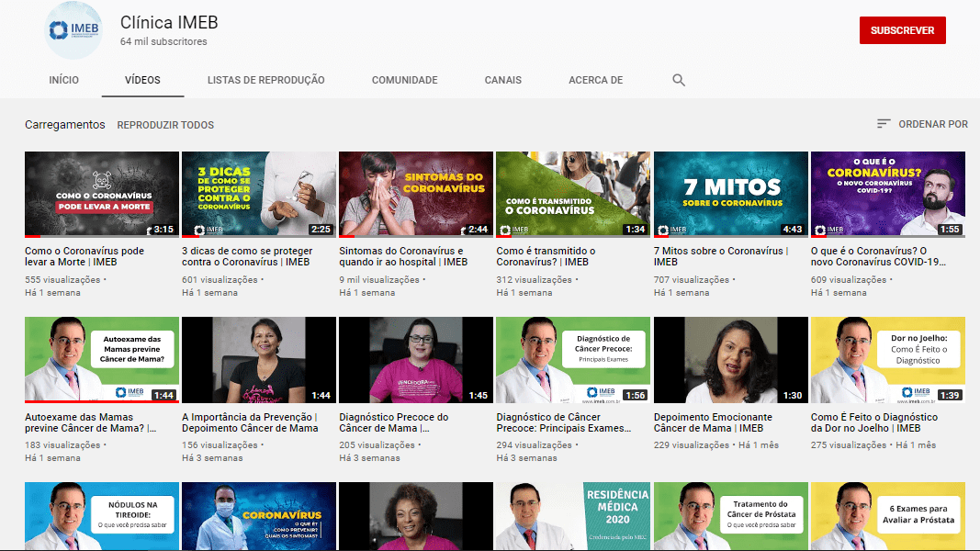Click '9 mil visualizações' under Sintomas video

(379, 280)
